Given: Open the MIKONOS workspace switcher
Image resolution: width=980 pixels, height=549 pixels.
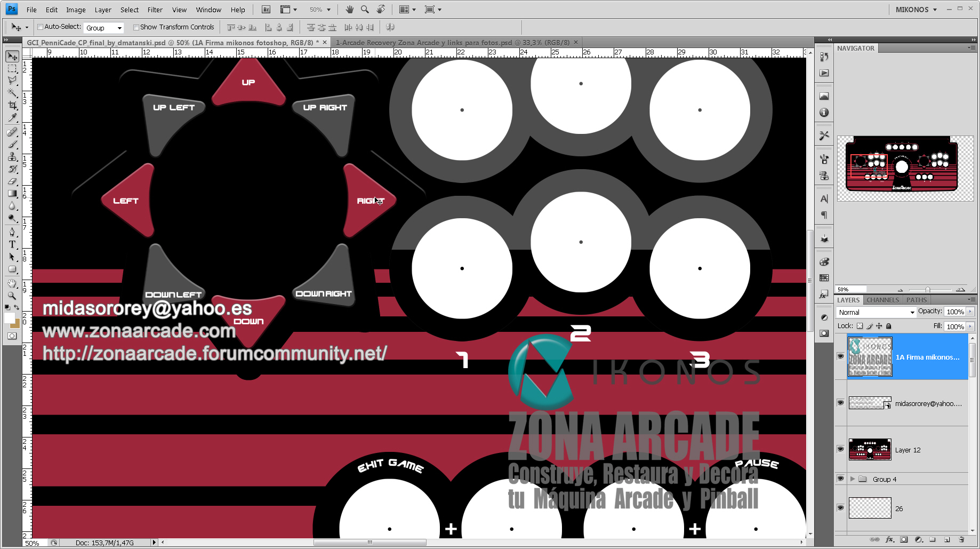Looking at the screenshot, I should pos(916,10).
